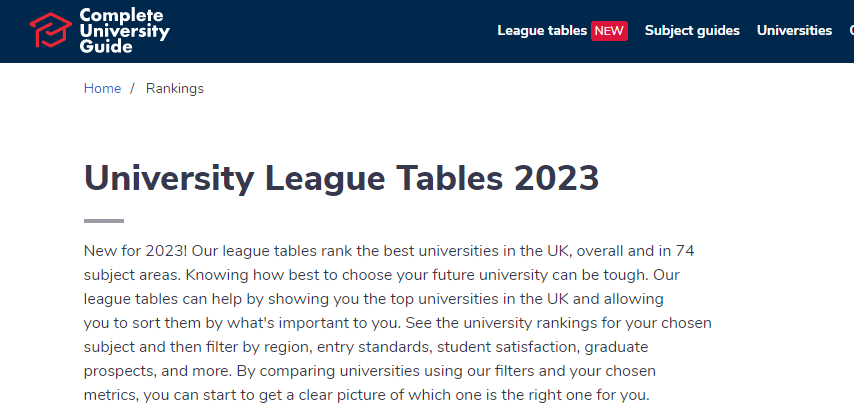Click the red graduation cap logo icon

(x=50, y=30)
